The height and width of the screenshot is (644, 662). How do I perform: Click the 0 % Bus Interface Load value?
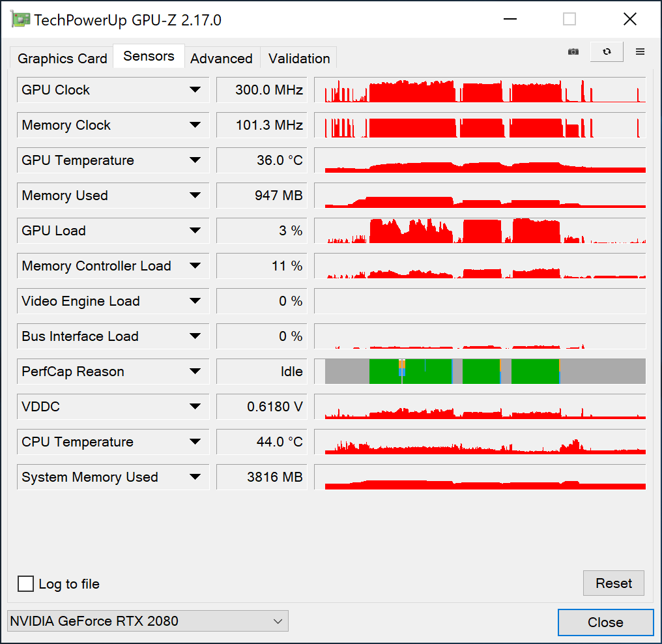pyautogui.click(x=262, y=336)
